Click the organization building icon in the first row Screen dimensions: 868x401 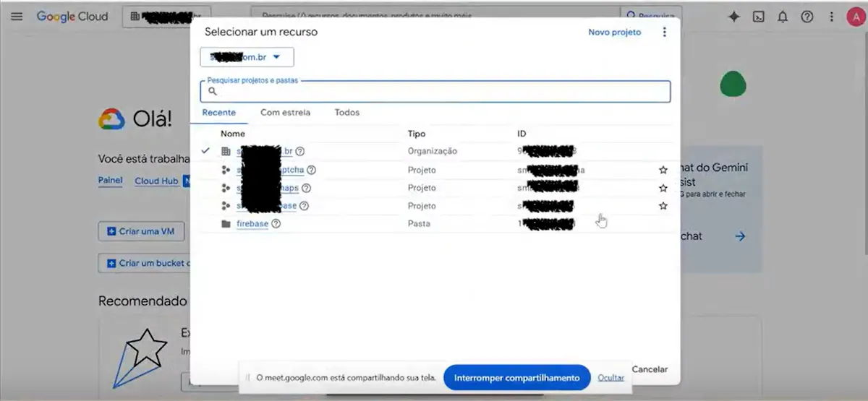tap(226, 152)
